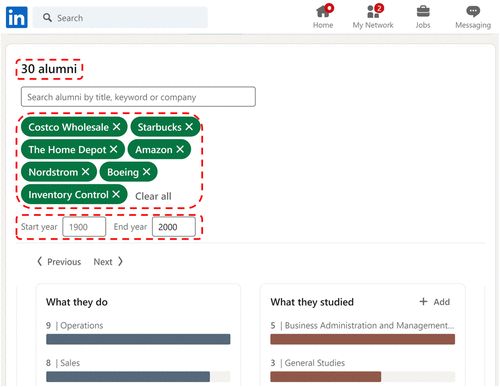Open the Home navigation icon
This screenshot has width=500, height=387.
point(323,17)
